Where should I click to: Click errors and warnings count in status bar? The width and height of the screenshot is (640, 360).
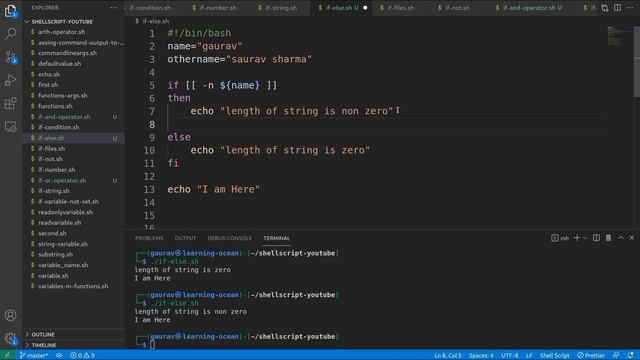[x=82, y=355]
